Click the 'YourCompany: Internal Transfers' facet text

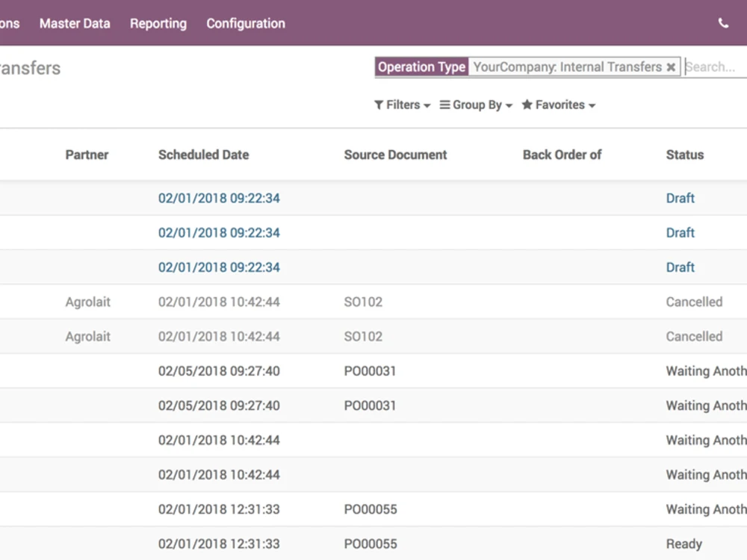[x=568, y=67]
